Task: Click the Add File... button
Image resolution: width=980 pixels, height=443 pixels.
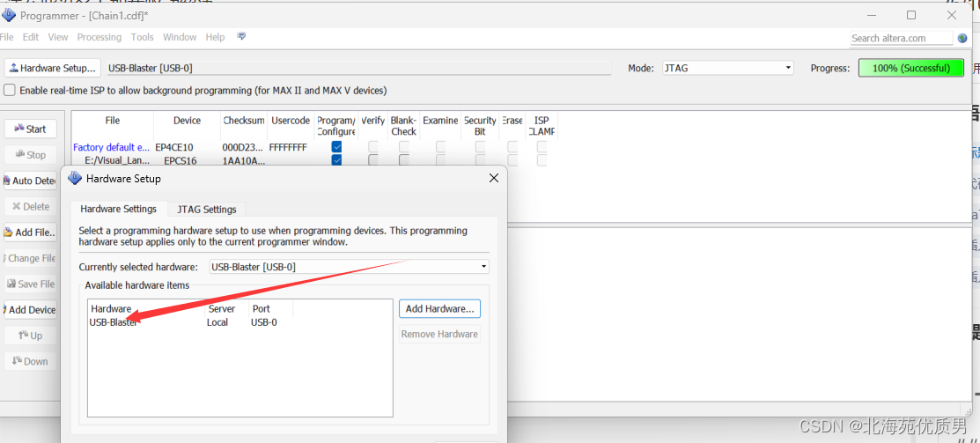Action: 30,232
